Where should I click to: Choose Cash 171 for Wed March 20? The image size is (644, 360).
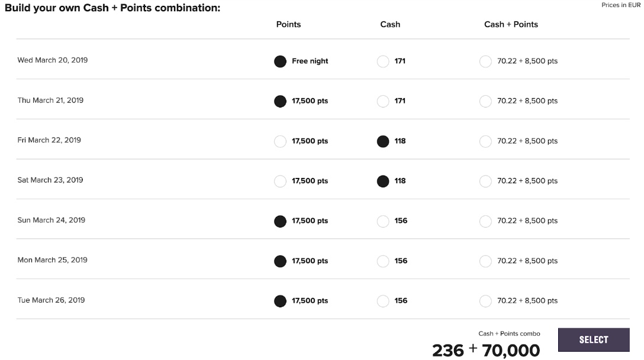pyautogui.click(x=383, y=61)
